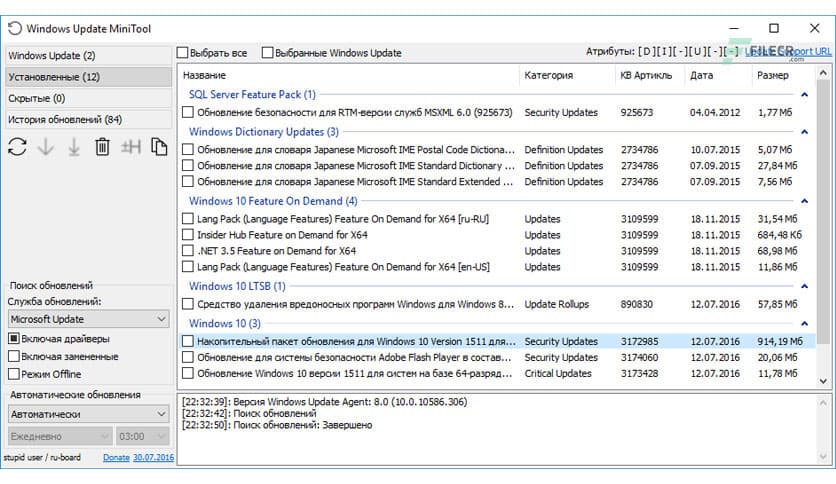Sort by the Название column header
The image size is (836, 484).
click(349, 75)
